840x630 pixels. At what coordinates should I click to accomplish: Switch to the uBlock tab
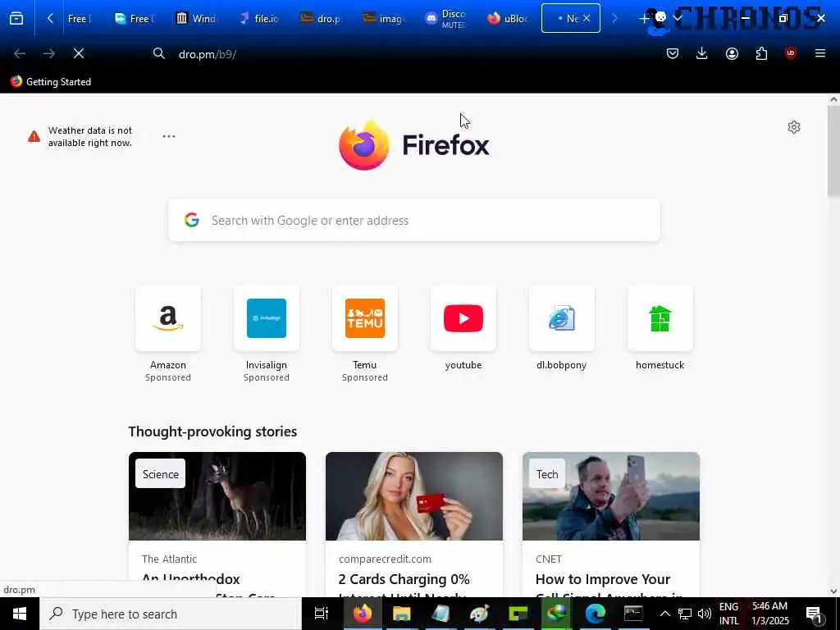click(x=509, y=19)
